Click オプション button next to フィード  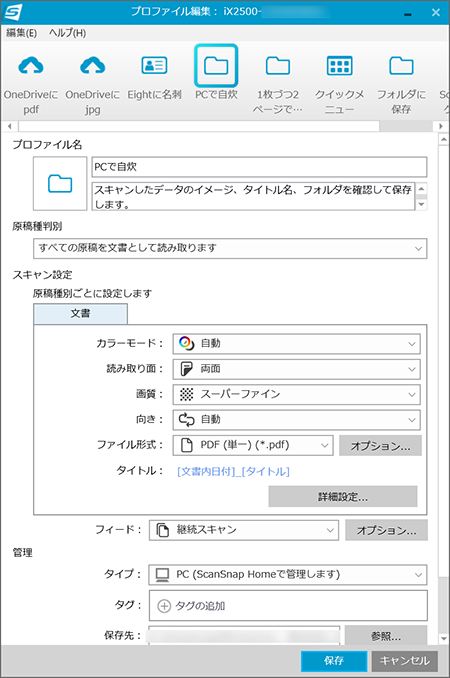click(x=386, y=530)
